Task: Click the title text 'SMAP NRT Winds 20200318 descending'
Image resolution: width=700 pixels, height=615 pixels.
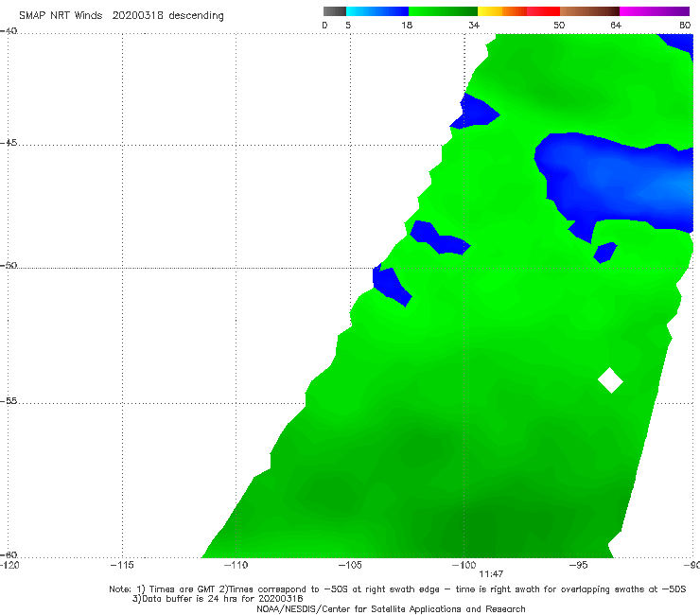Action: coord(121,16)
